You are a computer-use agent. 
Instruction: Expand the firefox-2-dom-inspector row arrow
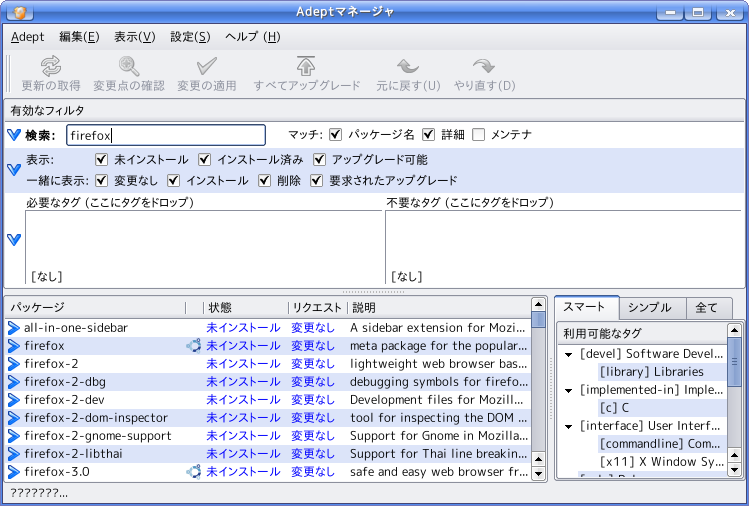pos(14,418)
